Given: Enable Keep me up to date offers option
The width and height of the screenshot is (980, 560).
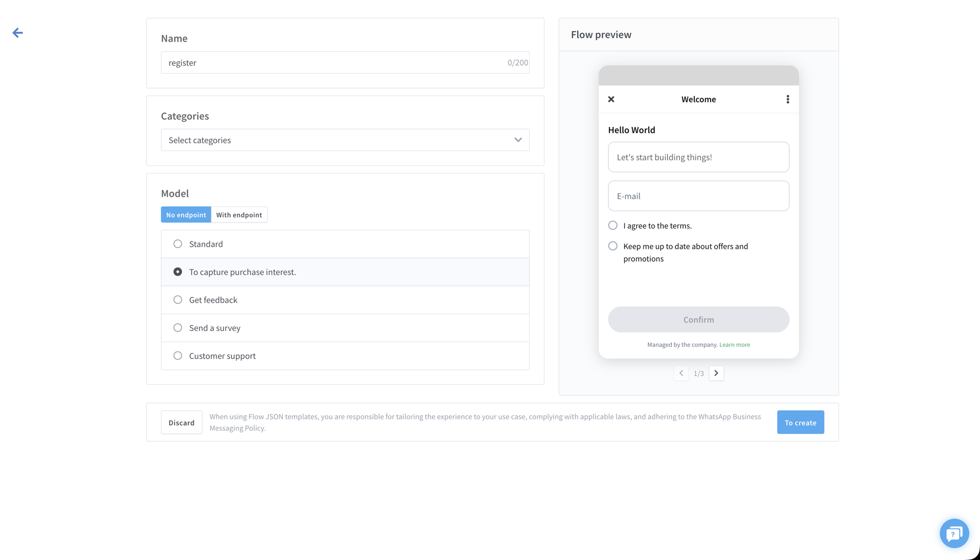Looking at the screenshot, I should tap(612, 246).
